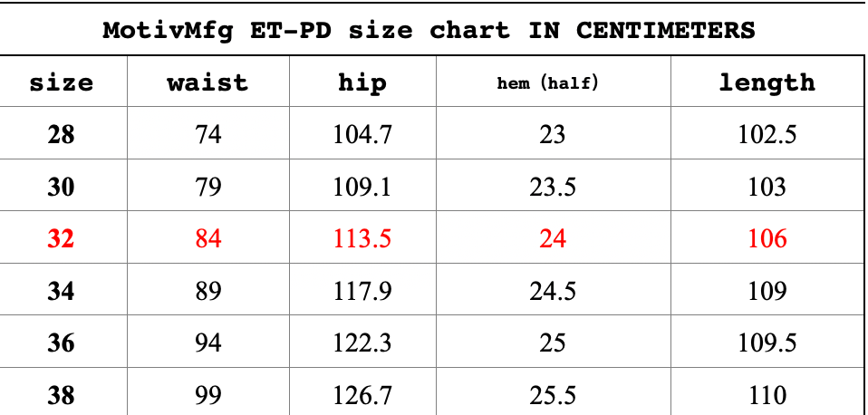Select the hem value 24.5
The image size is (868, 415).
coord(552,292)
